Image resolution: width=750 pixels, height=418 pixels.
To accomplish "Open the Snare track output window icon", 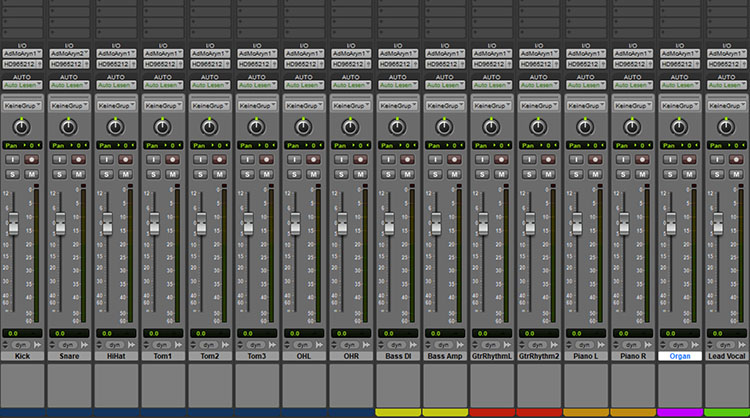I will [84, 345].
